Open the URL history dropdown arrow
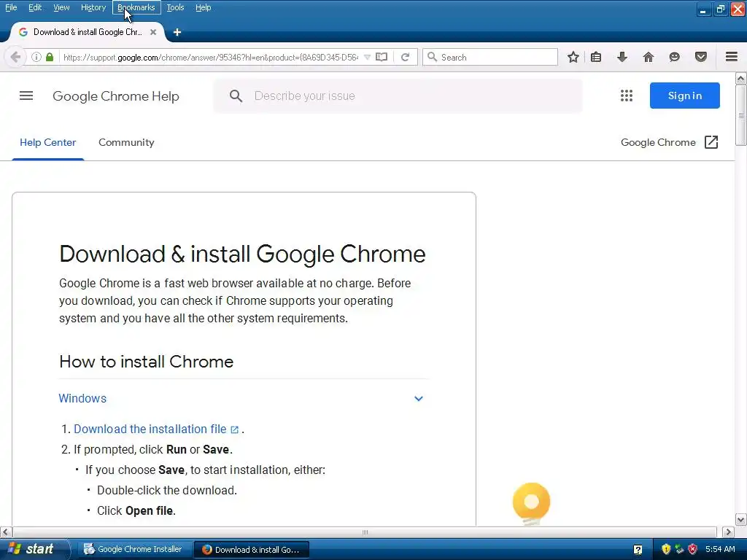This screenshot has width=747, height=560. [368, 57]
